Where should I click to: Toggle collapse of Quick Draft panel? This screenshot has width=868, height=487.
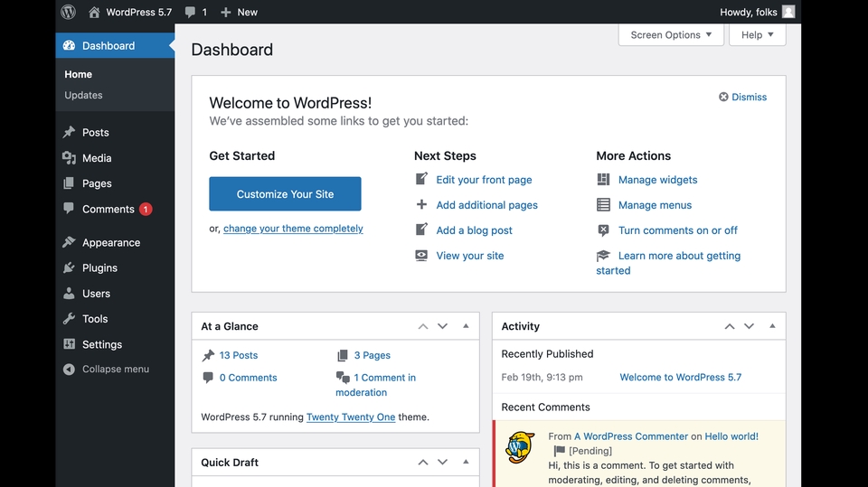click(466, 462)
